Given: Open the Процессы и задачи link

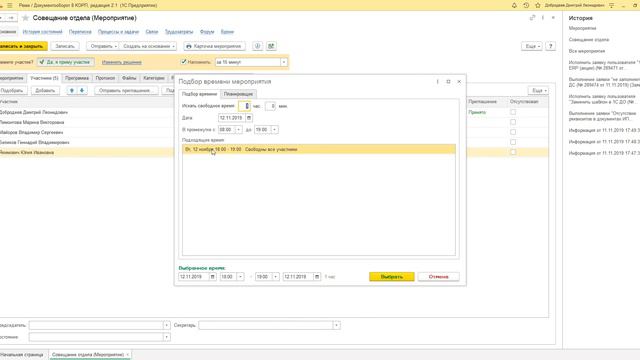Looking at the screenshot, I should [x=118, y=32].
